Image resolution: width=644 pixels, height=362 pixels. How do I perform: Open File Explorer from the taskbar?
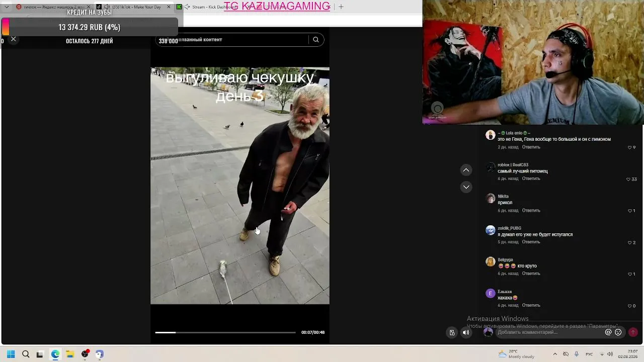pyautogui.click(x=70, y=354)
